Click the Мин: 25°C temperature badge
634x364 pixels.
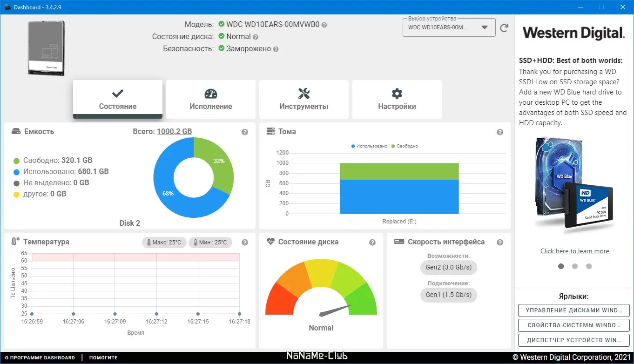210,243
